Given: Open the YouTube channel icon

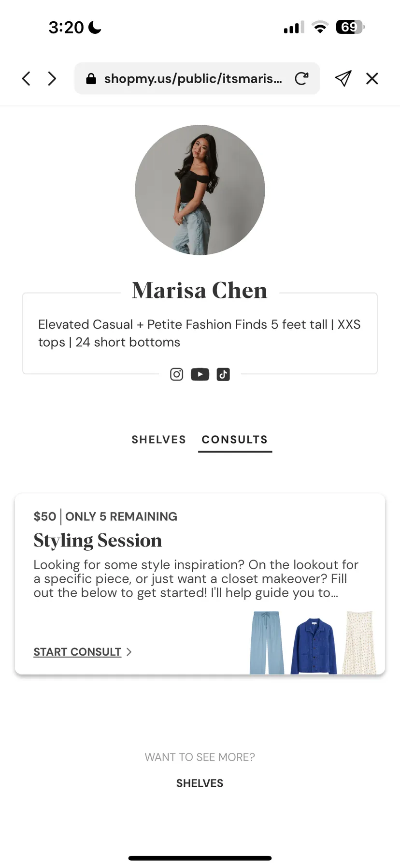Looking at the screenshot, I should [200, 374].
